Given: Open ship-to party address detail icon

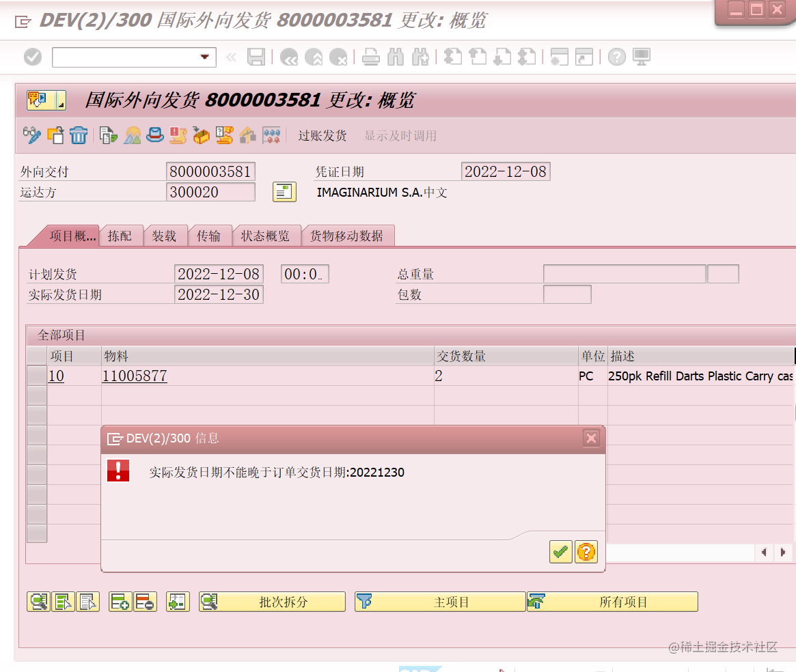Looking at the screenshot, I should tap(284, 192).
